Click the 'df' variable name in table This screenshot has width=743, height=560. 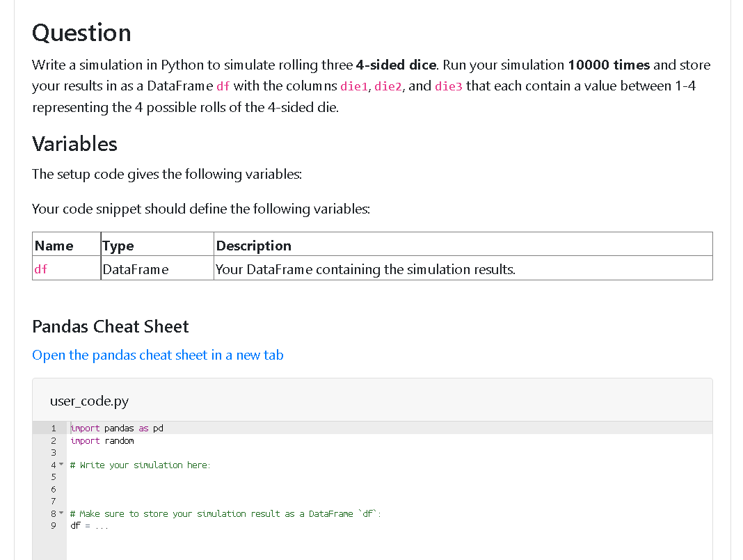point(41,269)
